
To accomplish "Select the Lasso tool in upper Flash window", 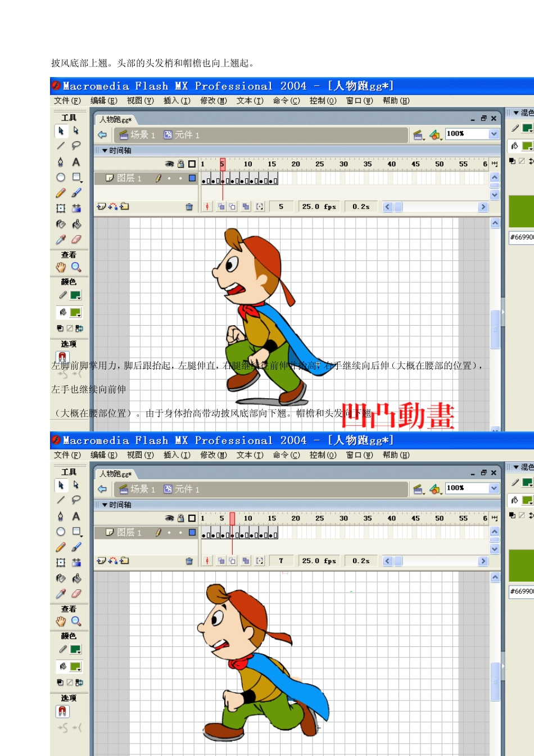I will pyautogui.click(x=76, y=146).
